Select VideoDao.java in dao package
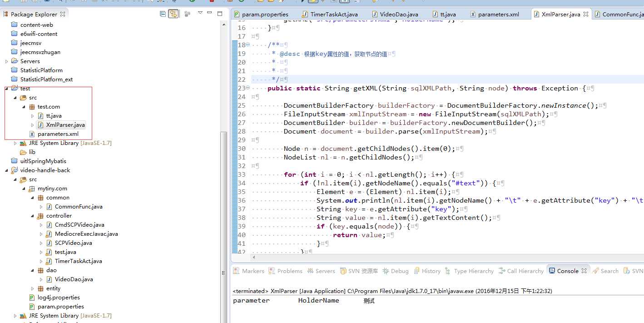 point(74,279)
